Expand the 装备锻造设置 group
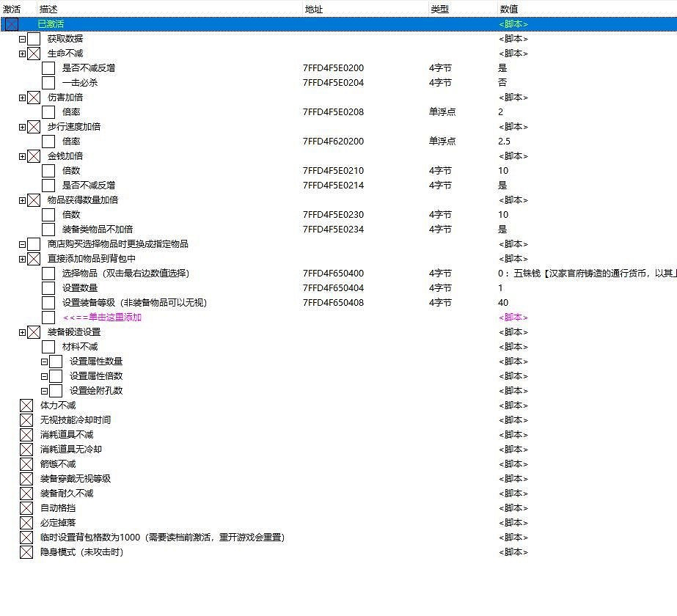Viewport: 677px width, 616px height. pyautogui.click(x=23, y=332)
